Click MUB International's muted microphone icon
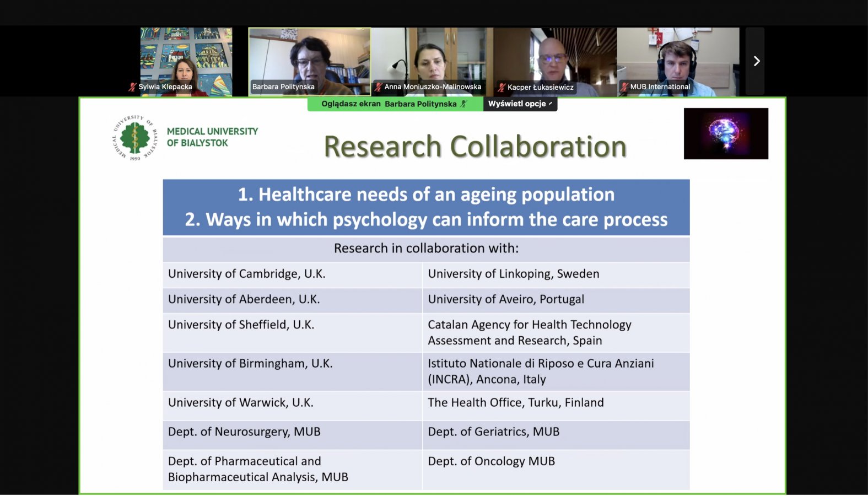This screenshot has height=496, width=868. point(624,87)
